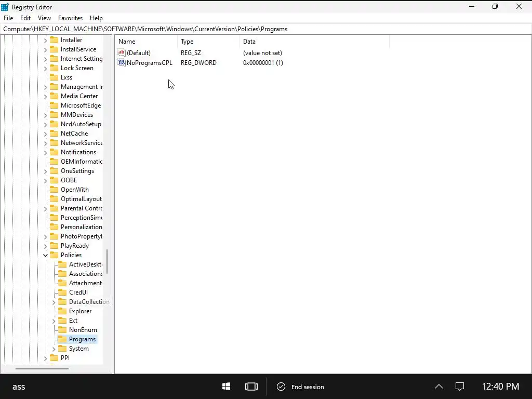Click the tree pane vertical scrollbar thumb
The width and height of the screenshot is (532, 399).
[x=107, y=262]
